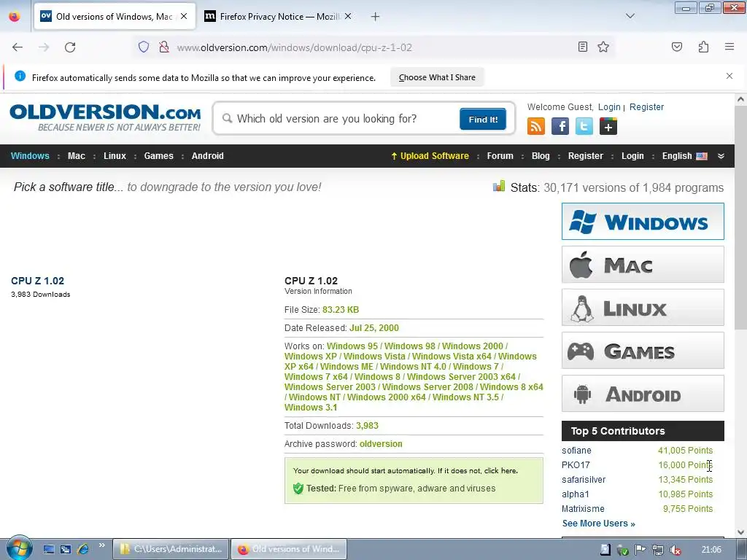Image resolution: width=747 pixels, height=560 pixels.
Task: Open the English language selector
Action: [x=684, y=156]
